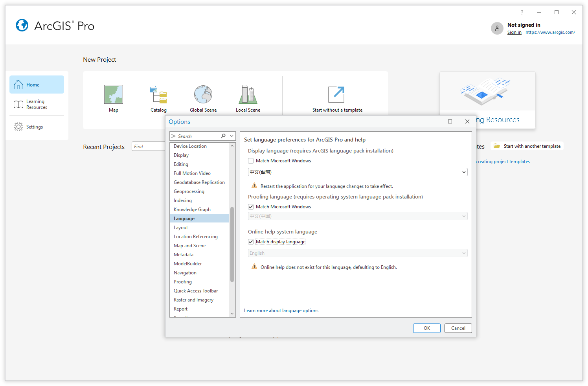
Task: Click folder icon for another template
Action: [x=497, y=146]
